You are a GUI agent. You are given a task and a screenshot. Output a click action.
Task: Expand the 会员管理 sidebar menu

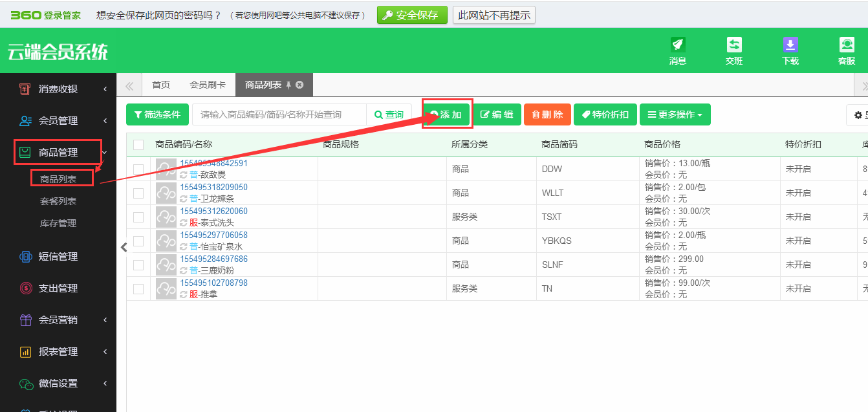pyautogui.click(x=105, y=121)
